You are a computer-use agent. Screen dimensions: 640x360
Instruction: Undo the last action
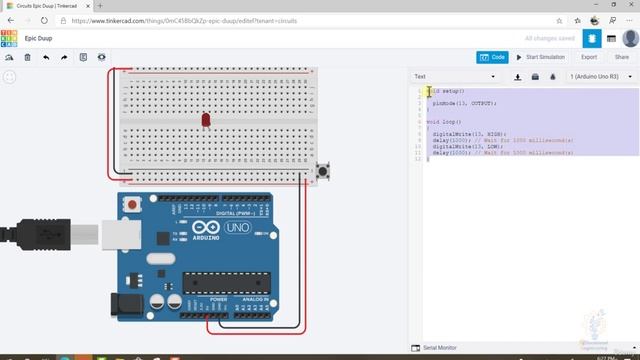(46, 58)
